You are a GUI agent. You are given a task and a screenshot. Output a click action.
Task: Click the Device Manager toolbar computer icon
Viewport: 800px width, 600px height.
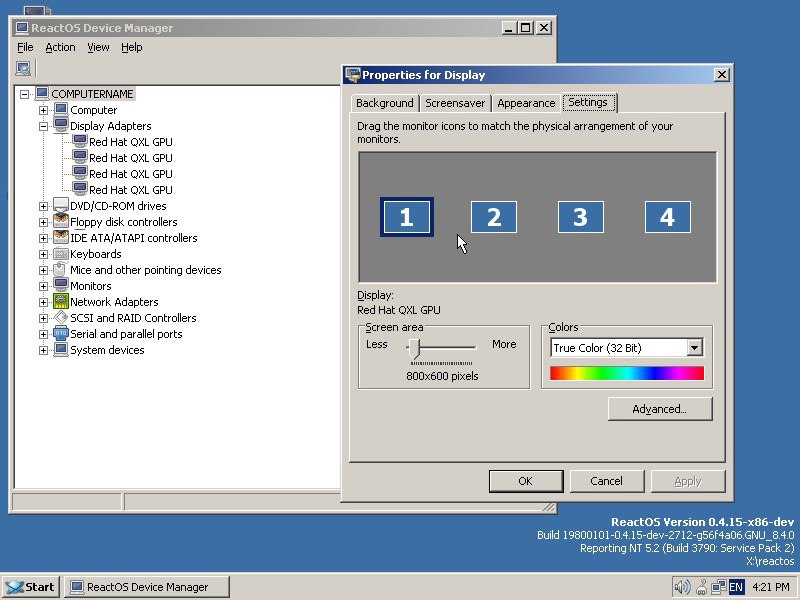pyautogui.click(x=23, y=68)
